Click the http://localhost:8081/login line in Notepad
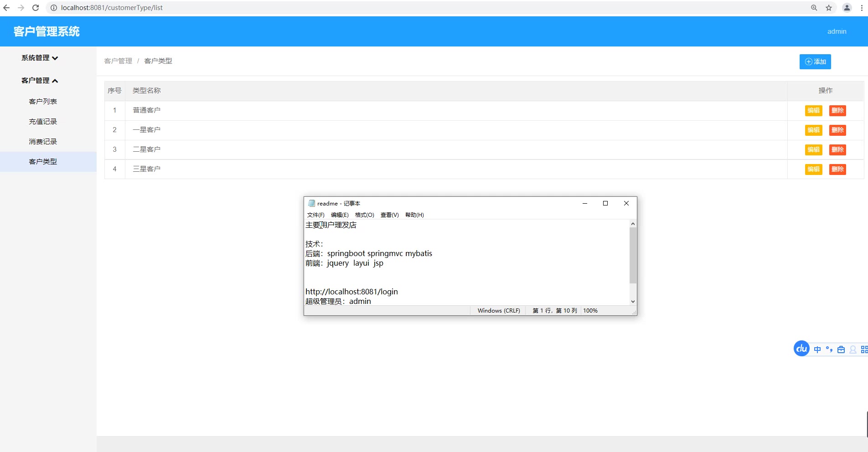The height and width of the screenshot is (452, 868). point(351,292)
